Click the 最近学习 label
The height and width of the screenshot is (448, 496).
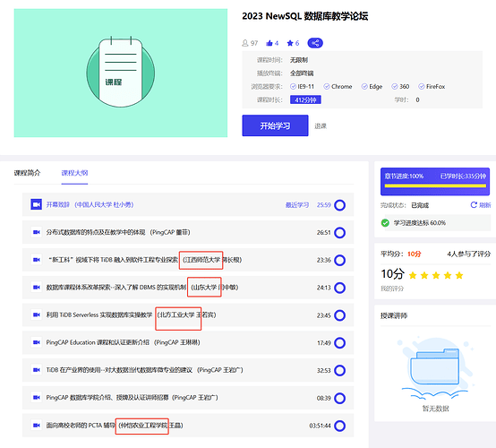tap(297, 205)
